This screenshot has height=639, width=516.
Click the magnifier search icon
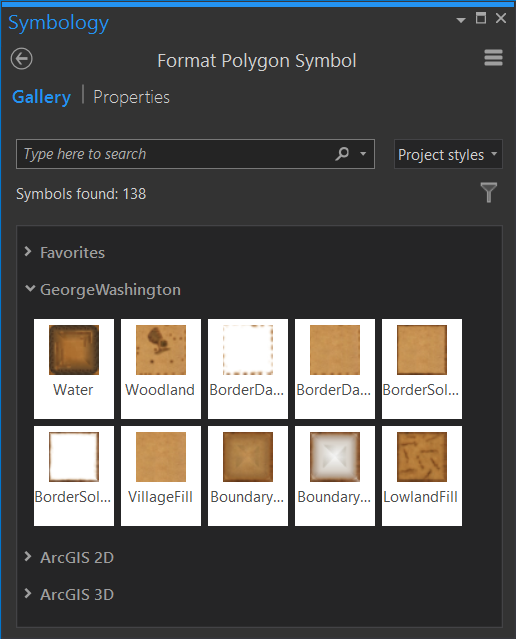tap(342, 154)
